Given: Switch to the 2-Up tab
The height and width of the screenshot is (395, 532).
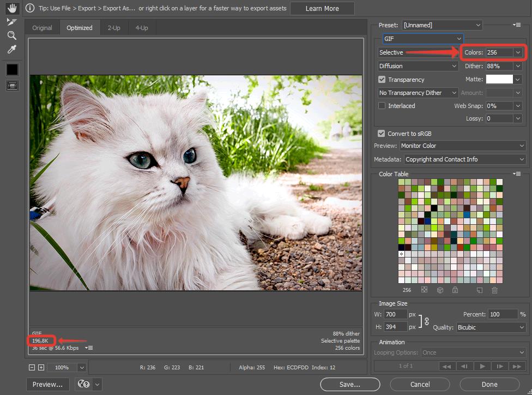Looking at the screenshot, I should click(x=114, y=28).
